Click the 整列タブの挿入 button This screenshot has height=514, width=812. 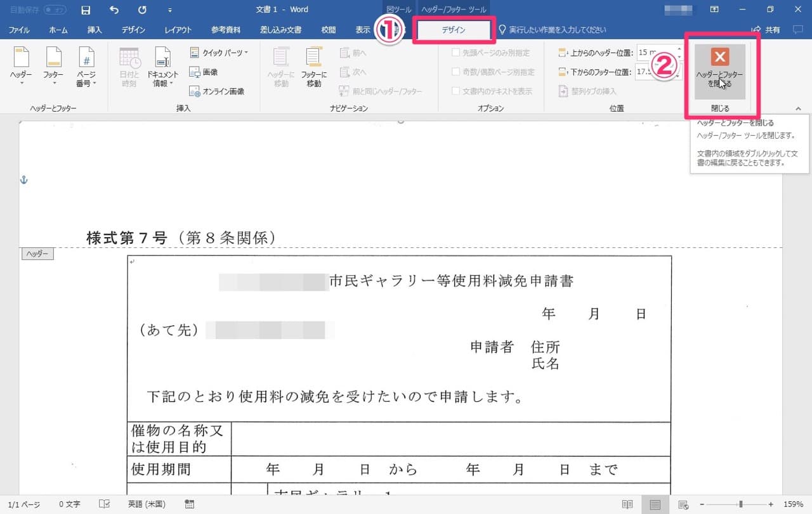click(x=588, y=91)
